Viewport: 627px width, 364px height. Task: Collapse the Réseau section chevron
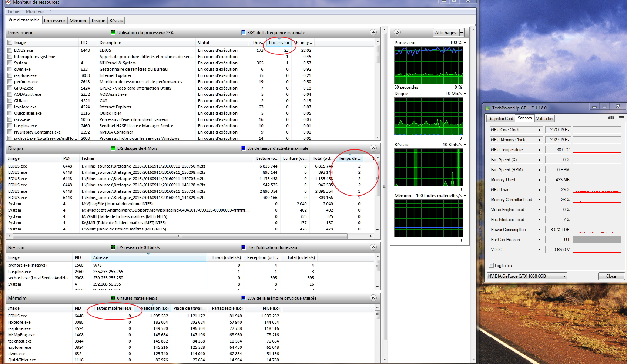[x=373, y=247]
